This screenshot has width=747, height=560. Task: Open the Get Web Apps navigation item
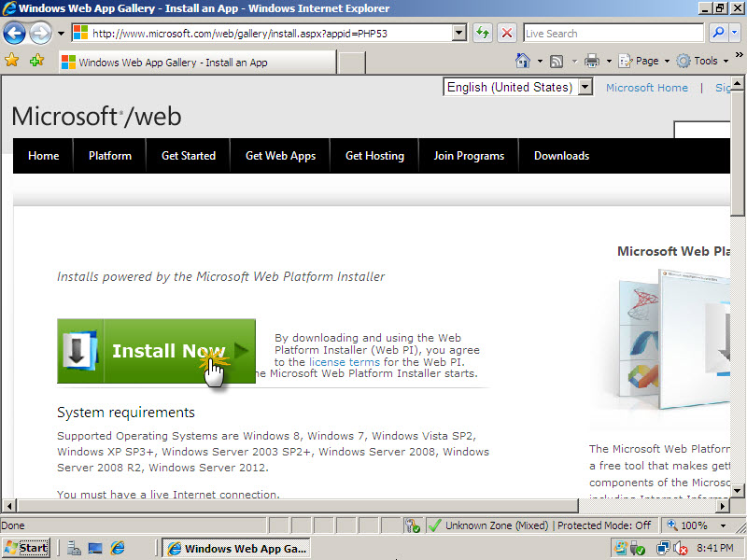[281, 156]
